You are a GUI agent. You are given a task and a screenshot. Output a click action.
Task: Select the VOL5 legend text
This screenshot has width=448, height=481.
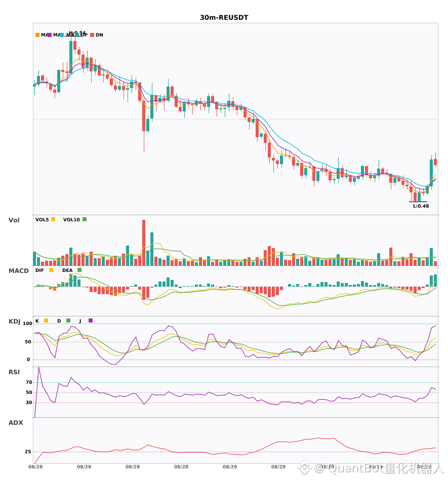[42, 220]
